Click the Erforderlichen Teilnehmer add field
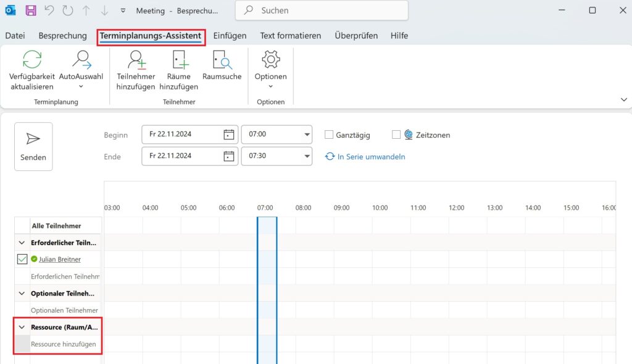Image resolution: width=632 pixels, height=364 pixels. pyautogui.click(x=65, y=276)
